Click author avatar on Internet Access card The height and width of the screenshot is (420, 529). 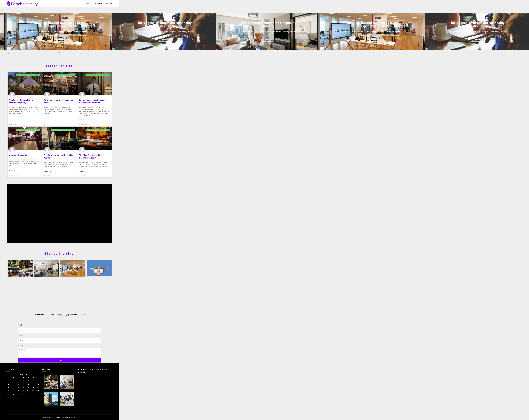point(82,95)
